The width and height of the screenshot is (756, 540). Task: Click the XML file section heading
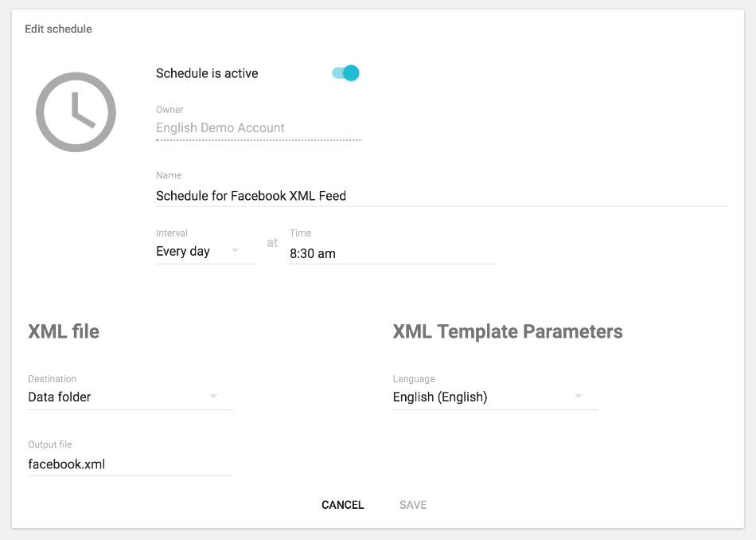(x=64, y=332)
